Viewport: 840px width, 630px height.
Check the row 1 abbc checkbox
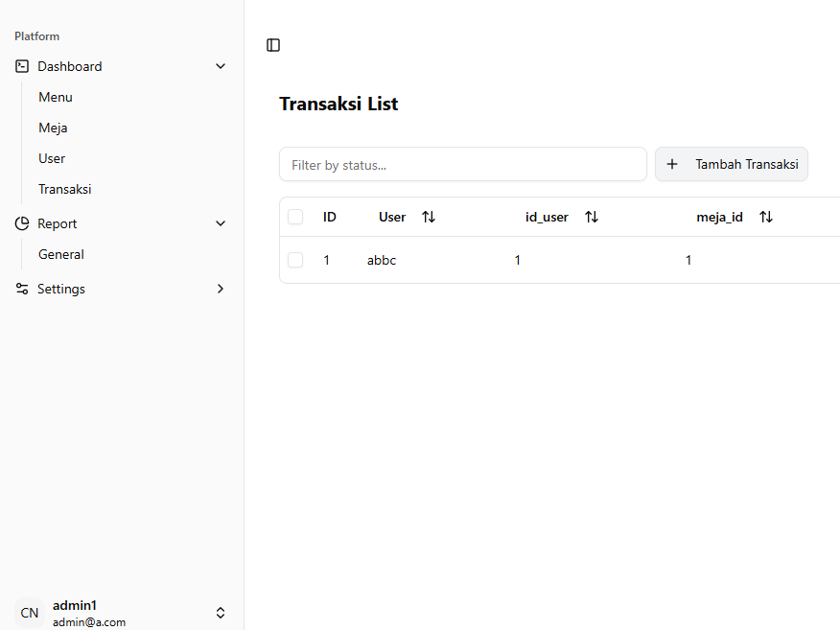(x=295, y=260)
